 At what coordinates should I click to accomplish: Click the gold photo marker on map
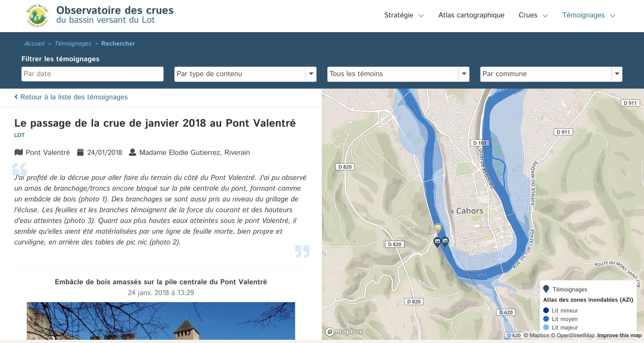tap(438, 228)
